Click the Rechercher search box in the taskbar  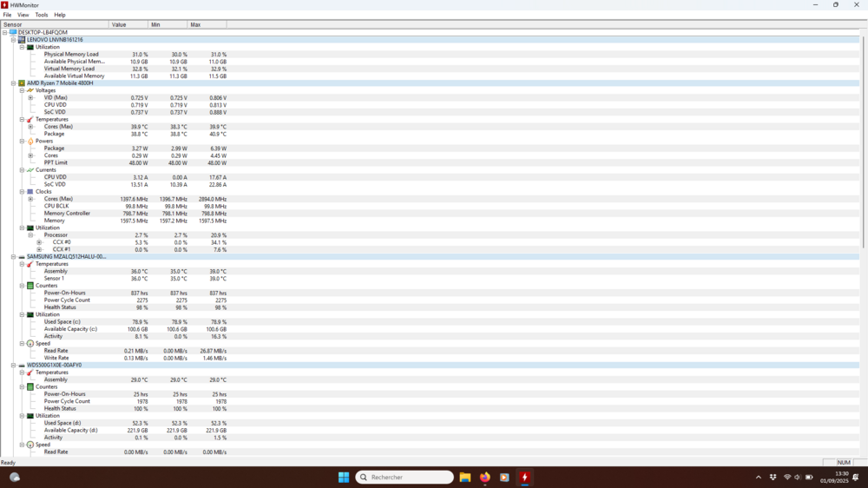(404, 478)
